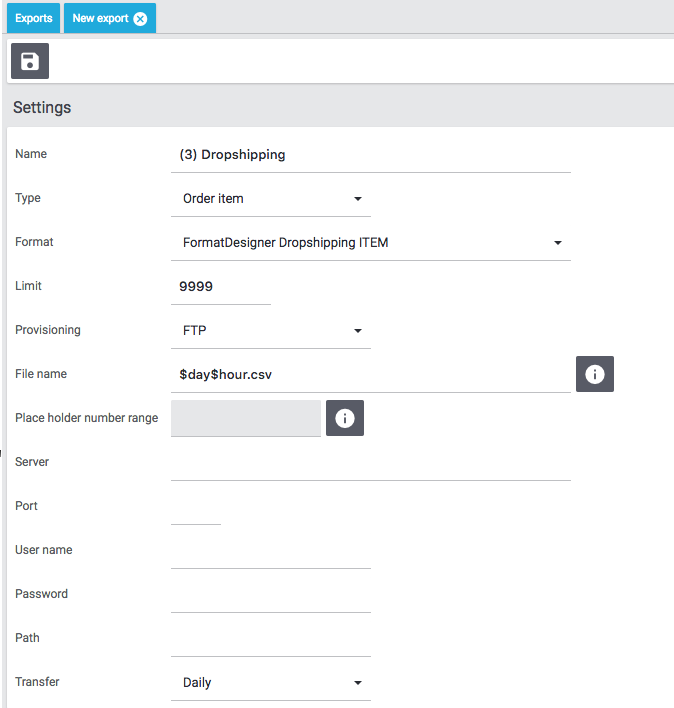
Task: Click the save disk icon
Action: [x=30, y=61]
